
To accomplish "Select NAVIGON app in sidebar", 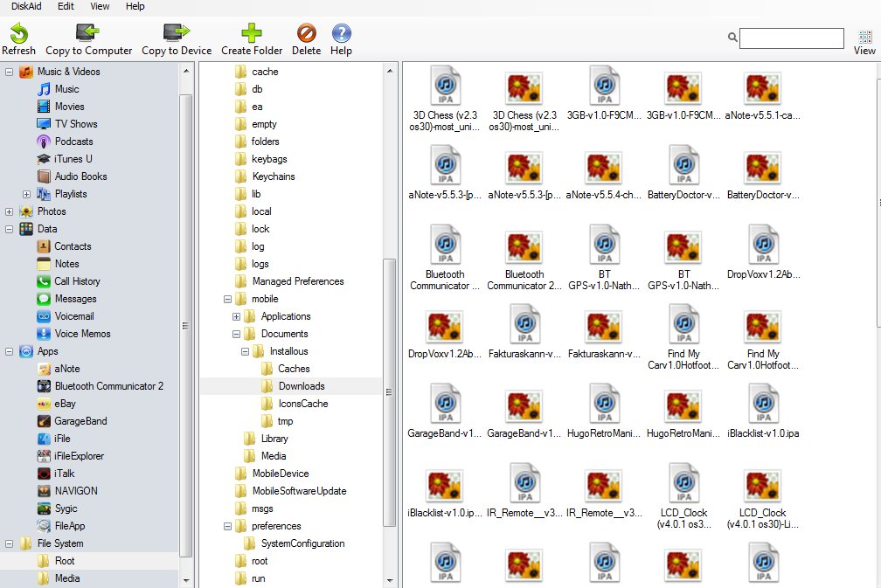I will click(x=76, y=490).
